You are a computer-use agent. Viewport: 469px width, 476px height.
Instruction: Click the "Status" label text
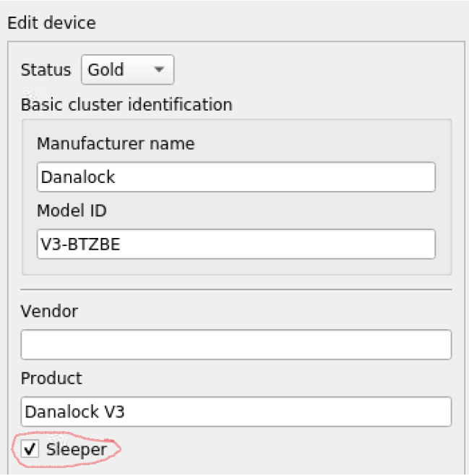pyautogui.click(x=46, y=70)
